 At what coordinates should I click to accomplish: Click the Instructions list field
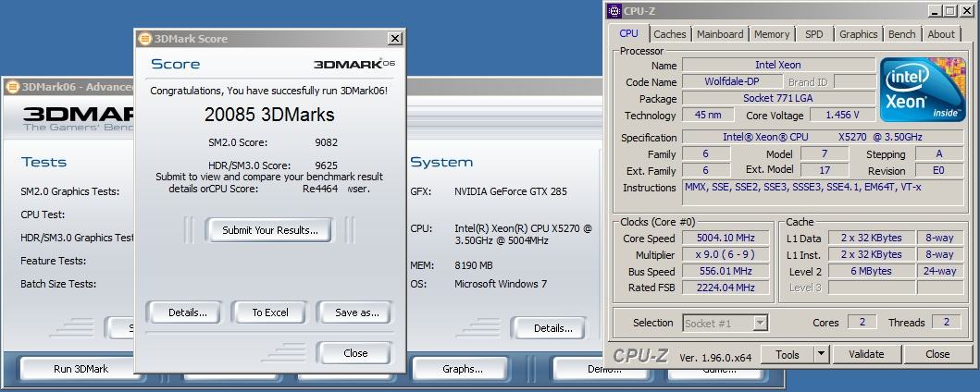(823, 192)
